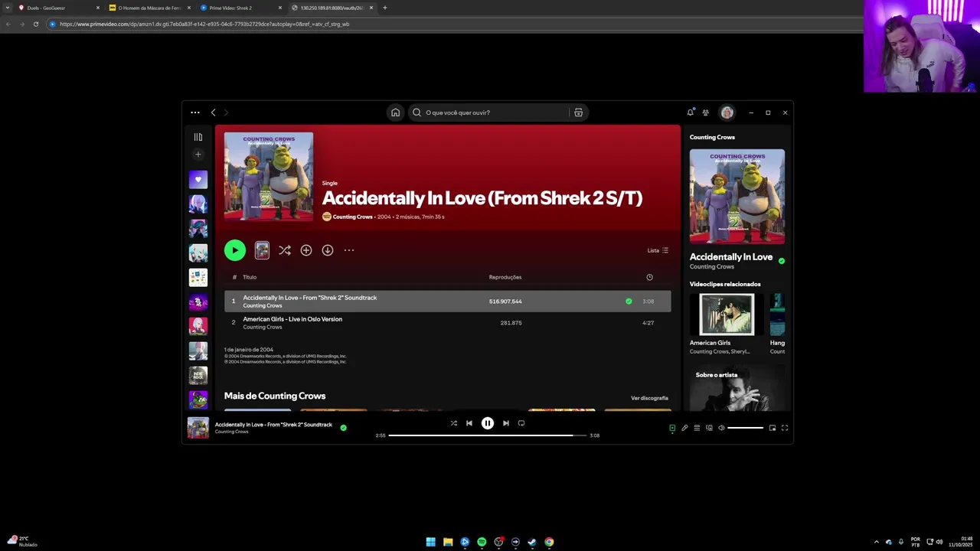
Task: Open the connect to device icon
Action: [709, 428]
